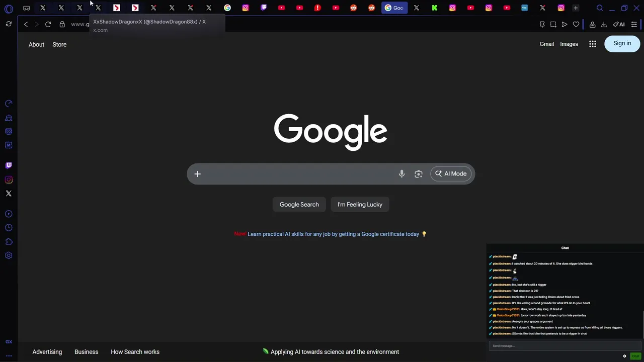Open the About link
644x362 pixels.
pos(36,44)
